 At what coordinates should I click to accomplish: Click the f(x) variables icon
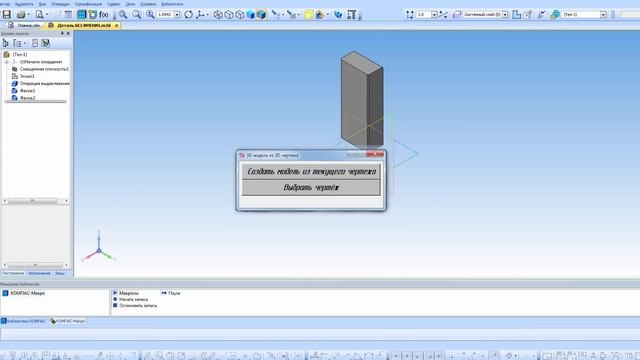click(104, 15)
